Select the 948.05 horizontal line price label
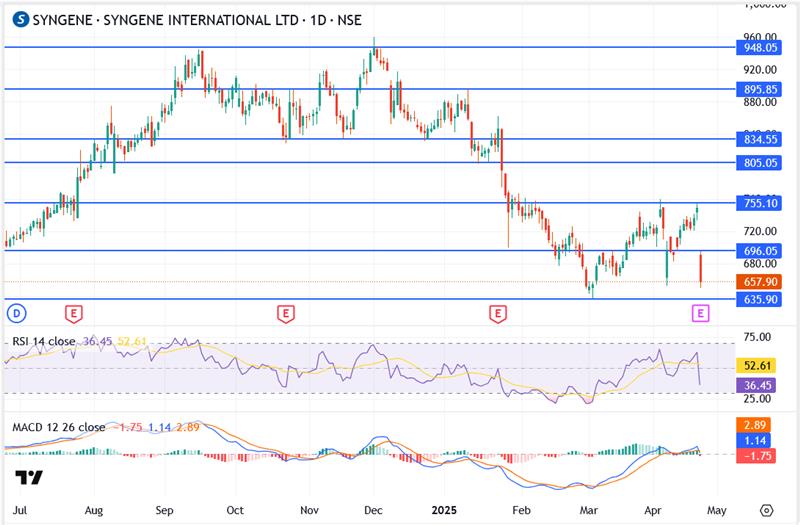The width and height of the screenshot is (800, 525). click(756, 47)
